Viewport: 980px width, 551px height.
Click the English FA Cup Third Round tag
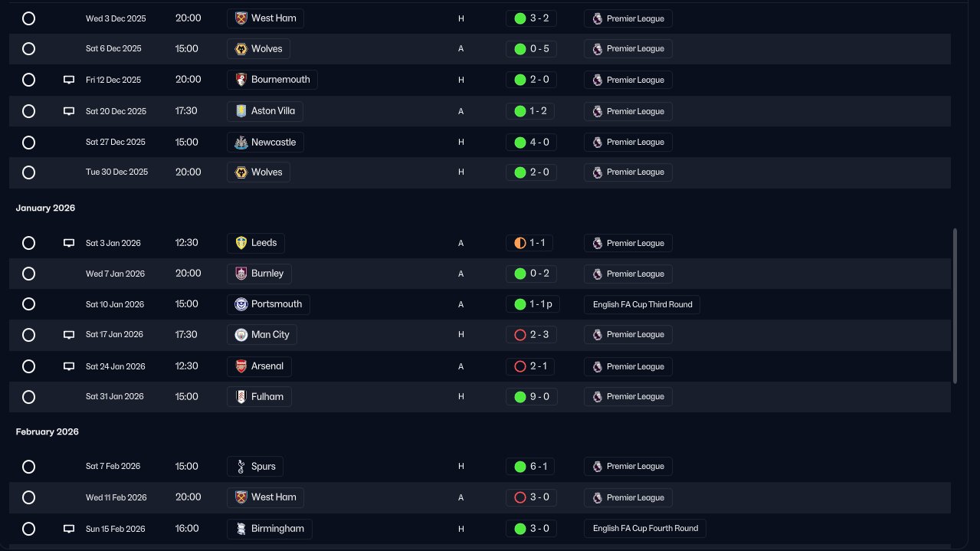pyautogui.click(x=642, y=304)
